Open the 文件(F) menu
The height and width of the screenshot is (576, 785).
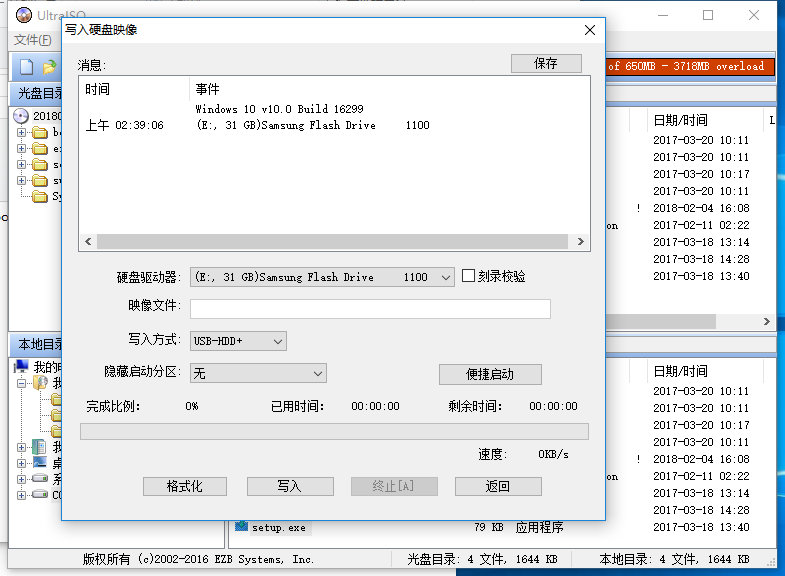pos(33,40)
